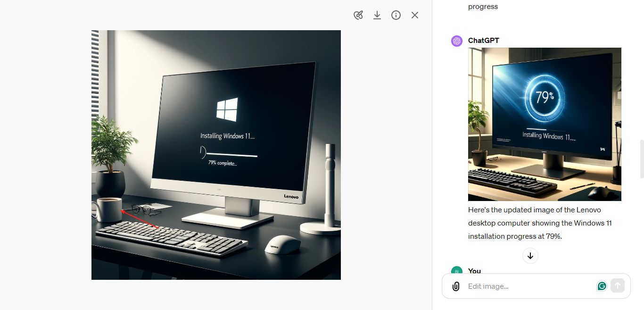Close the image preview
Viewport: 644px width, 310px height.
coord(415,15)
